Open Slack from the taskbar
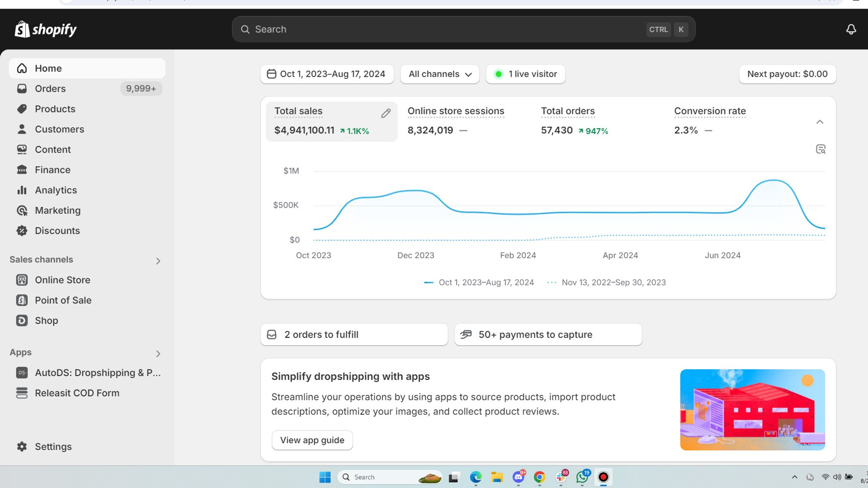This screenshot has height=488, width=868. [561, 476]
